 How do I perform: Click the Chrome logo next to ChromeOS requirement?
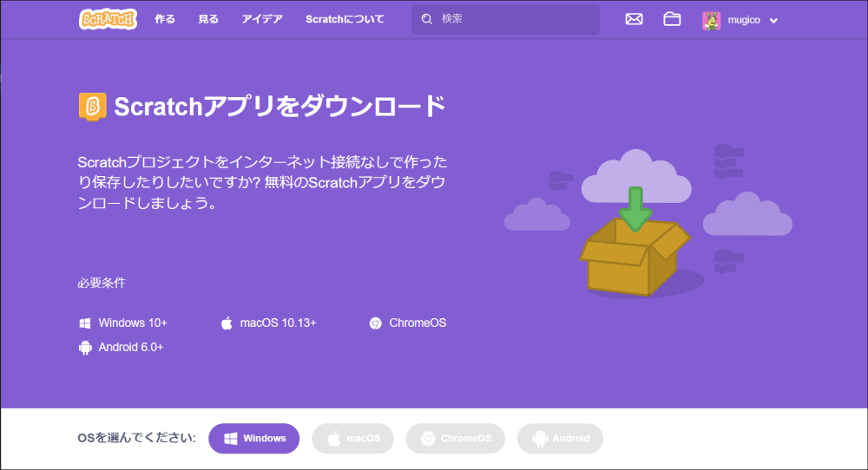click(375, 323)
